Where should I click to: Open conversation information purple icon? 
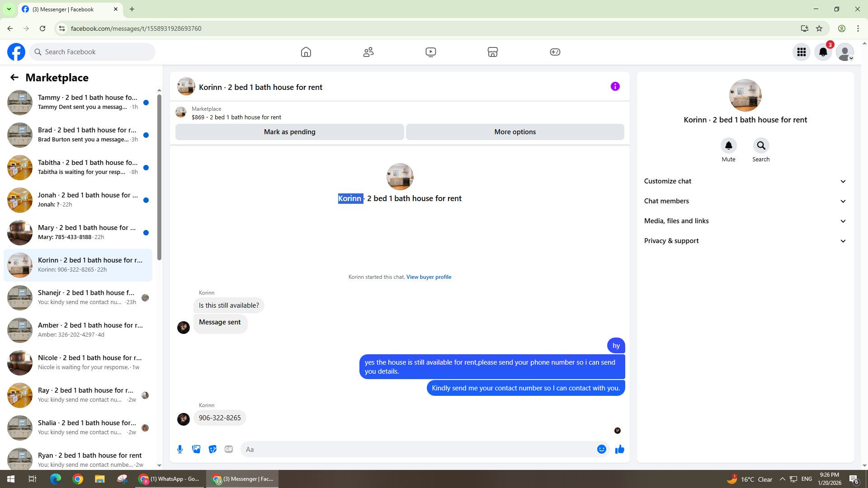(615, 87)
